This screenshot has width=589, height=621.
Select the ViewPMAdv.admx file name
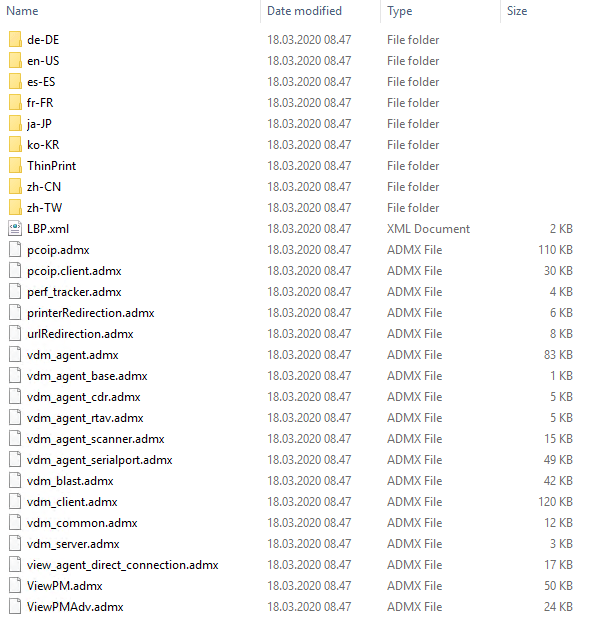click(75, 607)
